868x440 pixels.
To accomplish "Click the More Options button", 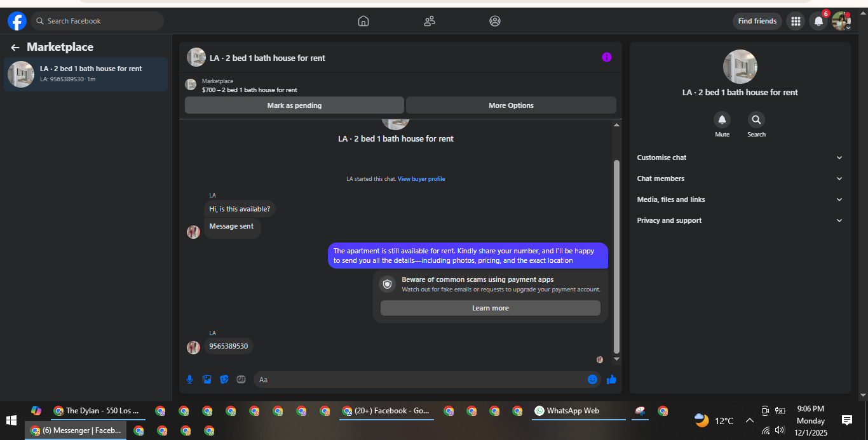I will pos(511,105).
